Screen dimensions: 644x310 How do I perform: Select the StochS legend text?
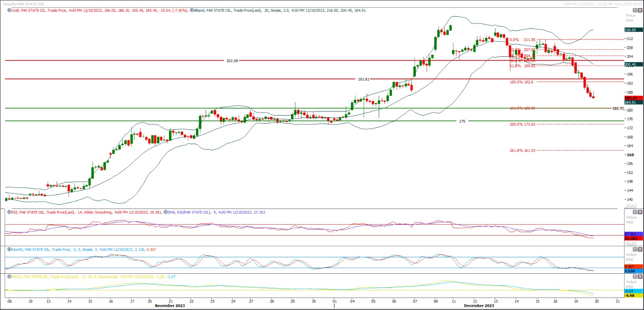(84, 250)
